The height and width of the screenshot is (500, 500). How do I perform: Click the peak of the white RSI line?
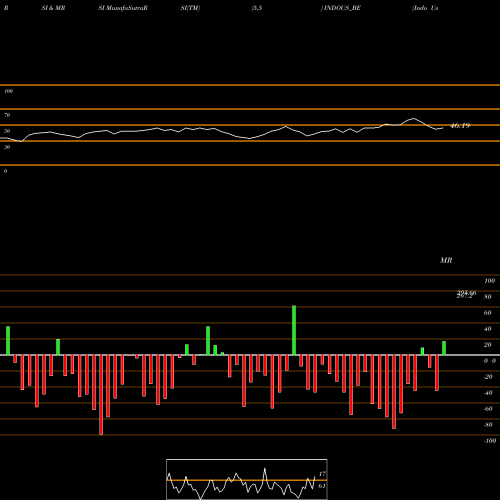[x=413, y=118]
